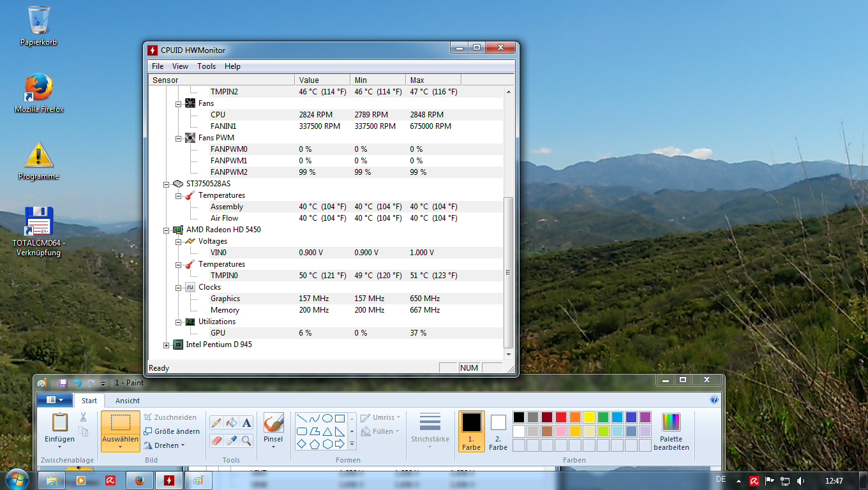Click the scissors Cut icon in Zwischenablage
Viewport: 868px width, 490px height.
[83, 417]
